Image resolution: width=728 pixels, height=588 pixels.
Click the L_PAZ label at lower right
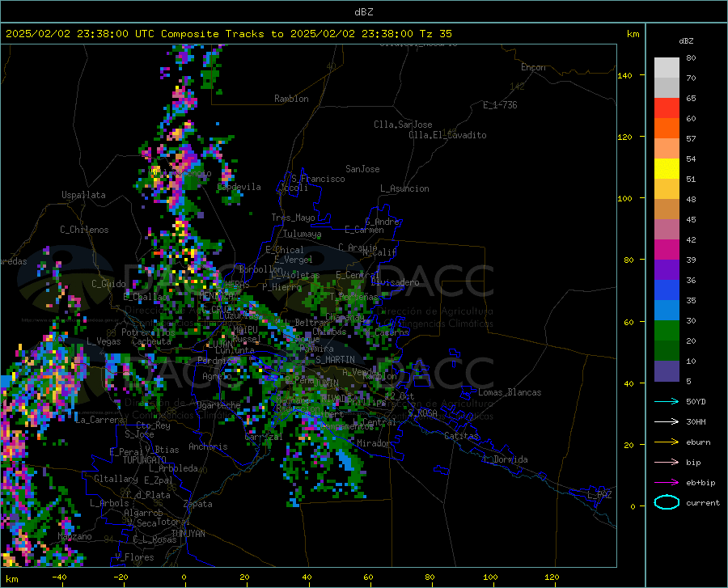click(599, 495)
